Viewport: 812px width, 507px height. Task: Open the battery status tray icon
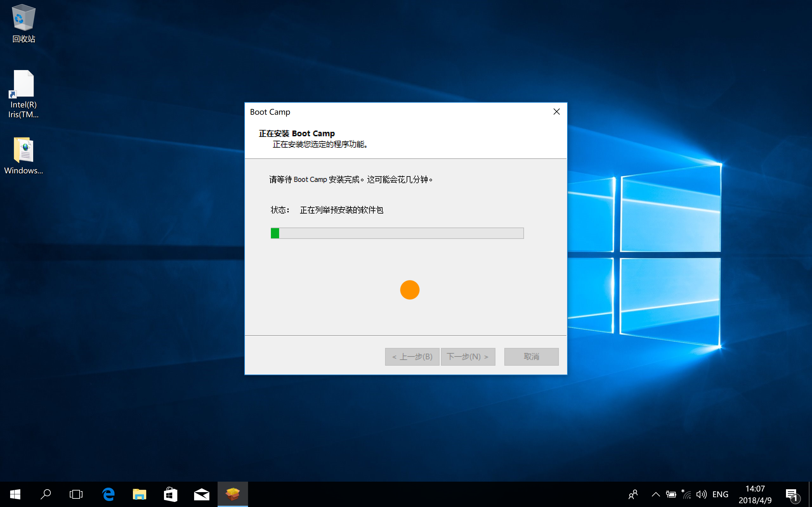671,494
